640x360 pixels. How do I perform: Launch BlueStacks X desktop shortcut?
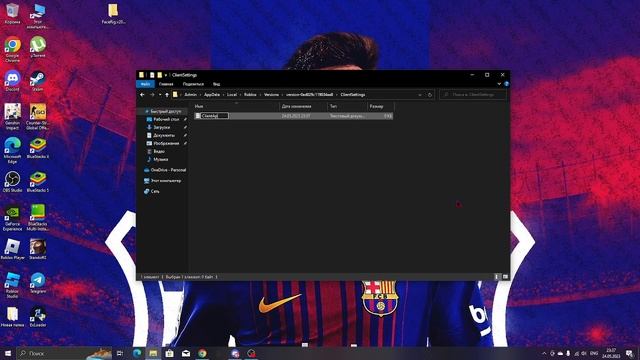(38, 148)
